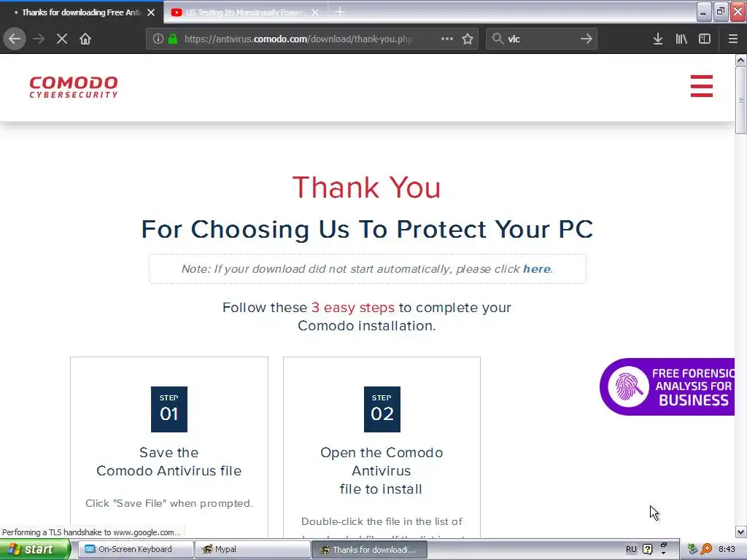This screenshot has width=747, height=560.
Task: Click the forward navigation arrow
Action: coord(39,39)
